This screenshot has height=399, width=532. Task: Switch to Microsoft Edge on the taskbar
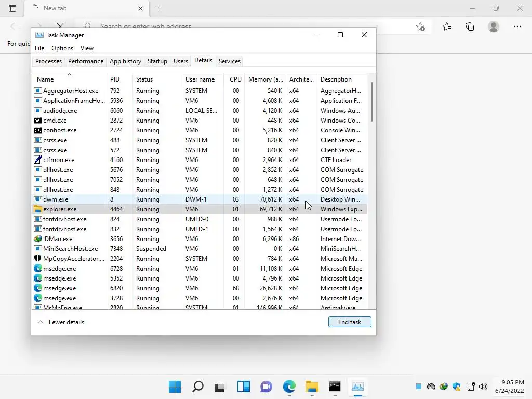[x=289, y=387]
